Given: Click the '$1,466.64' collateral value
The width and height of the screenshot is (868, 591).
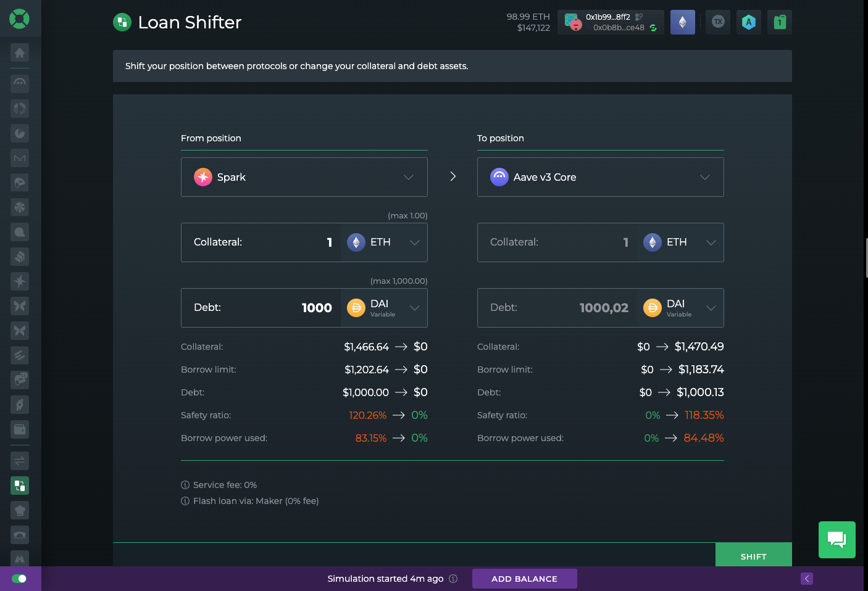Looking at the screenshot, I should pyautogui.click(x=367, y=347).
